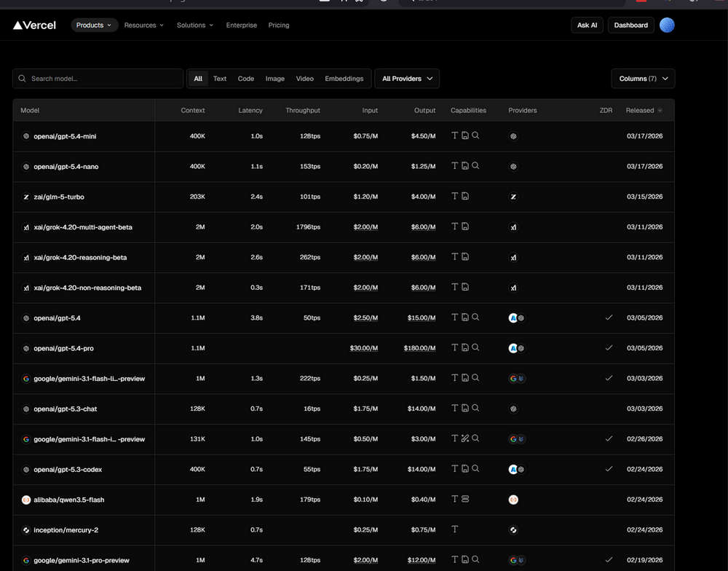The width and height of the screenshot is (728, 571).
Task: Select the Text filter tab
Action: (x=220, y=79)
